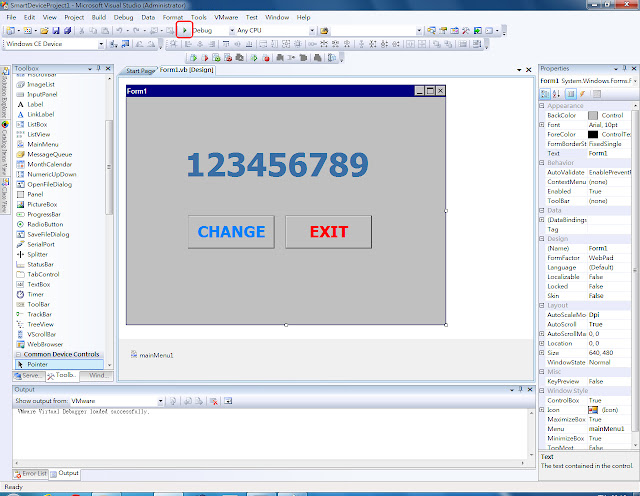This screenshot has width=640, height=496.
Task: Click the Start Page toolbar icon
Action: click(477, 31)
